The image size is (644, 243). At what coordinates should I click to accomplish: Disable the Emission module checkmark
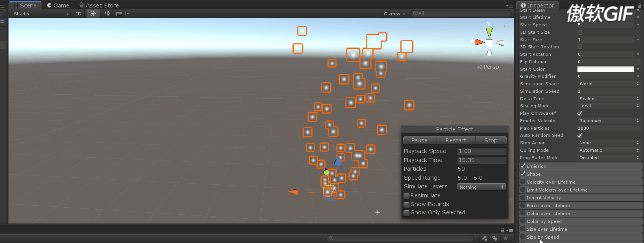[523, 166]
